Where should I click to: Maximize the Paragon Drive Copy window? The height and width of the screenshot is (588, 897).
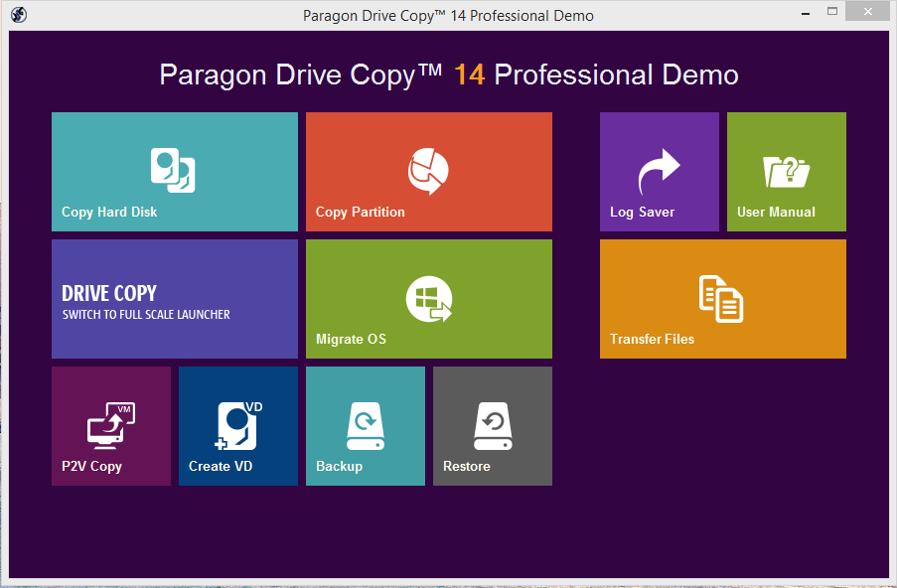click(832, 12)
